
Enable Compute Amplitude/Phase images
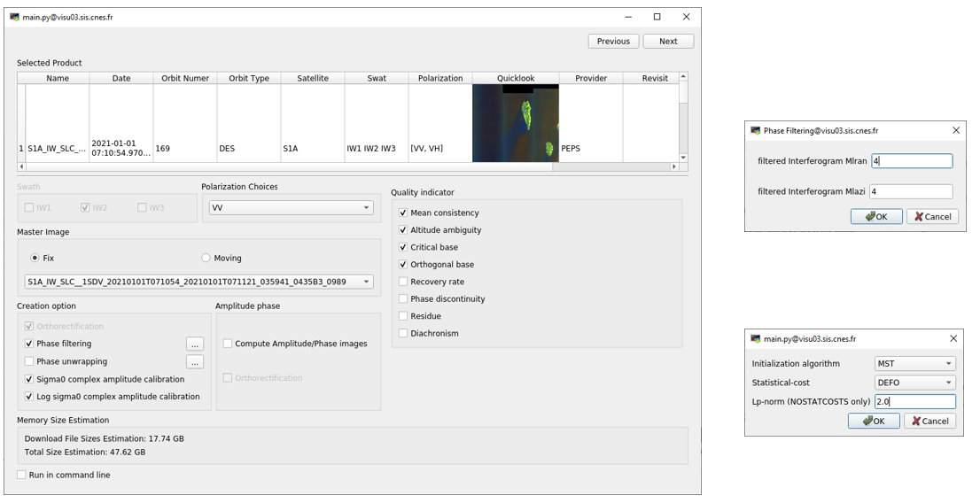click(228, 344)
